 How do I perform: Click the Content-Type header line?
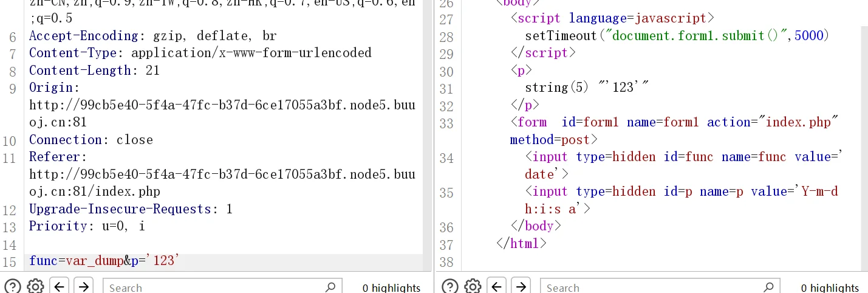[x=200, y=53]
